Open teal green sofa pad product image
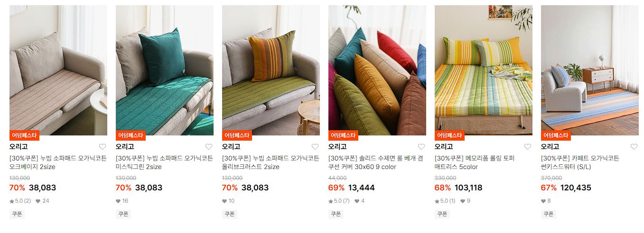The image size is (644, 233). point(165,70)
